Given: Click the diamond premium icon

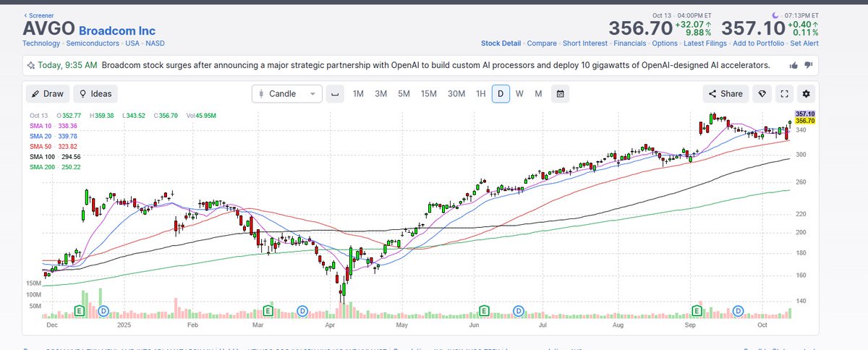Looking at the screenshot, I should click(x=762, y=93).
